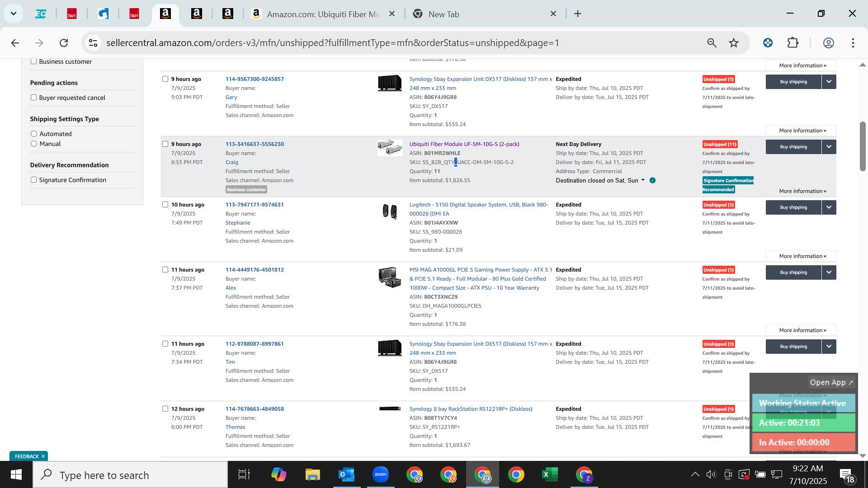Open Copilot from the taskbar
The height and width of the screenshot is (488, 868).
point(278,474)
